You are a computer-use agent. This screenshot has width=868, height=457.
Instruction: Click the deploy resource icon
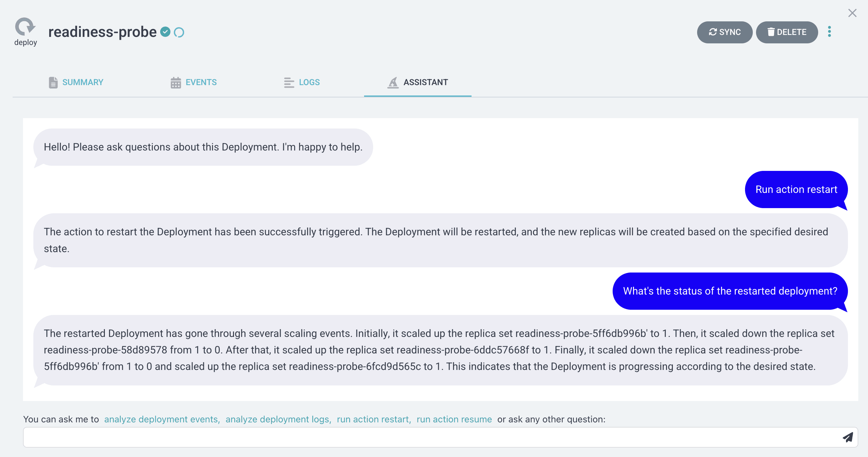[x=25, y=27]
